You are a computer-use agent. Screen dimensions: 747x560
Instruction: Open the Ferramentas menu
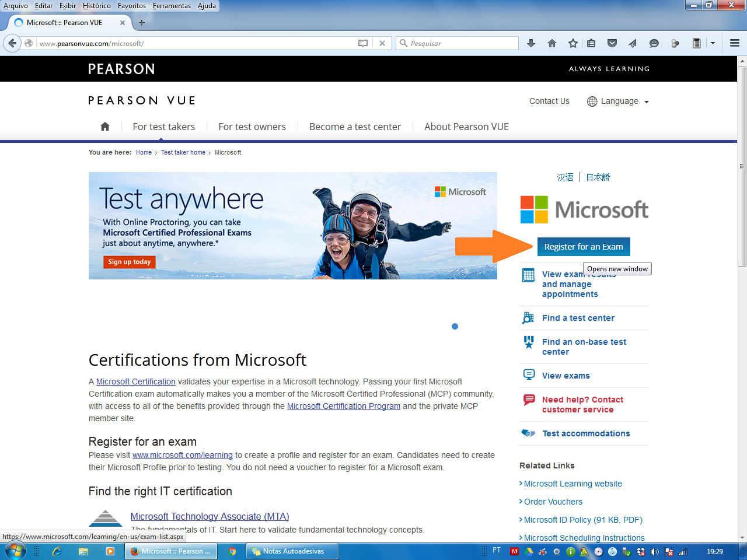pyautogui.click(x=172, y=6)
